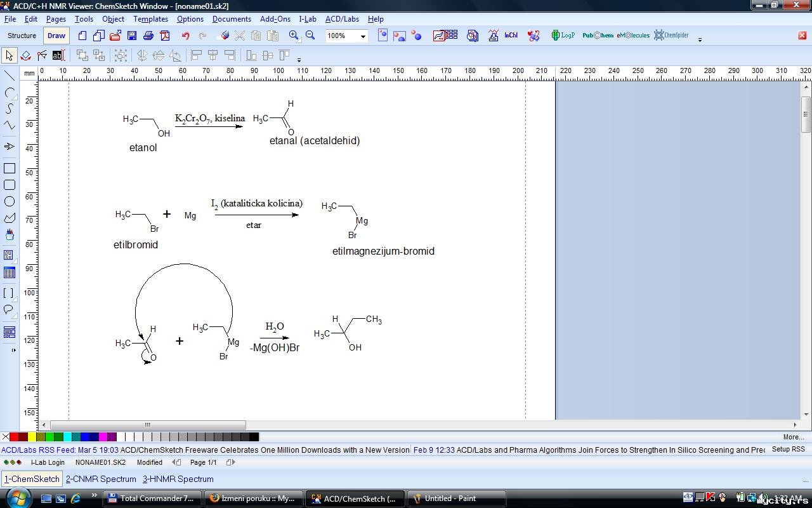Pick the Rounded Rectangle tool
The image size is (812, 508).
coord(10,185)
